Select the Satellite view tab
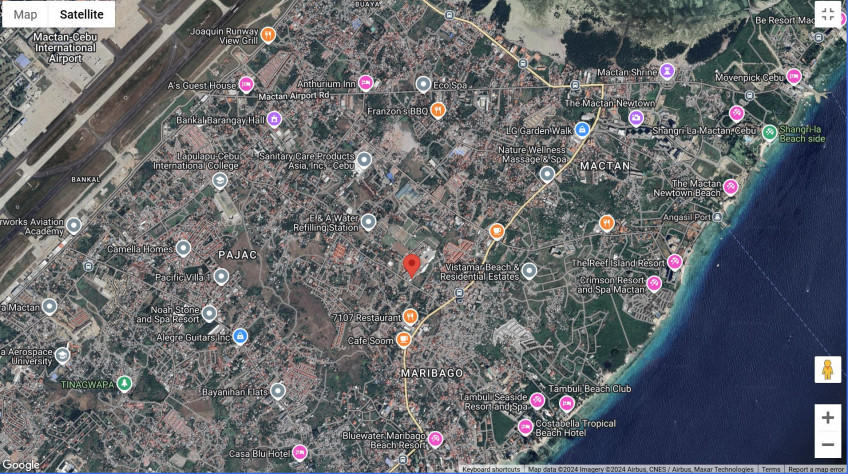The width and height of the screenshot is (848, 474). click(x=82, y=15)
